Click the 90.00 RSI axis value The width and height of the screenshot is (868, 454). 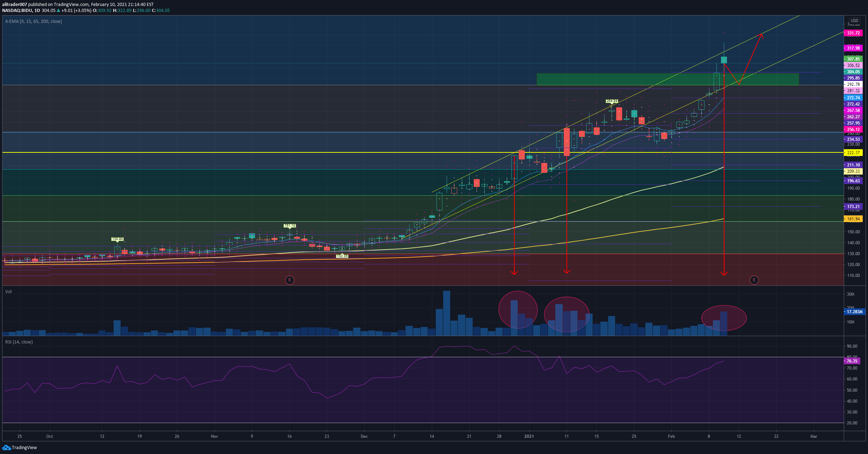pyautogui.click(x=852, y=346)
